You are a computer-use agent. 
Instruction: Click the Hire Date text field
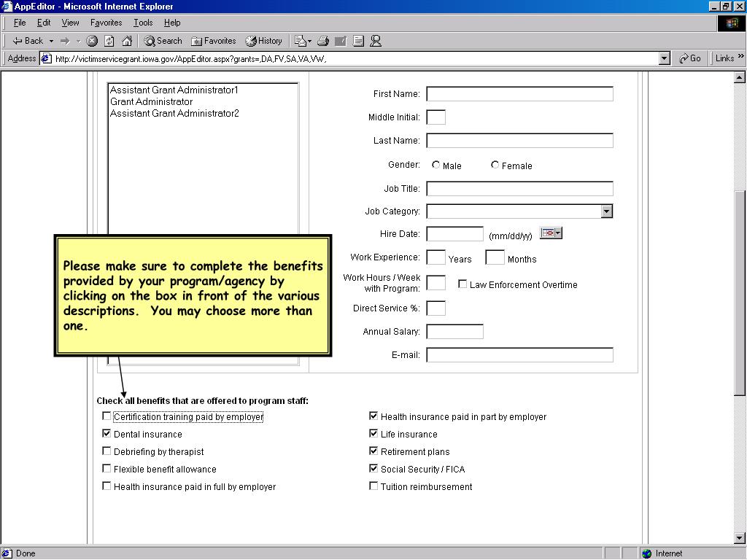(x=455, y=234)
